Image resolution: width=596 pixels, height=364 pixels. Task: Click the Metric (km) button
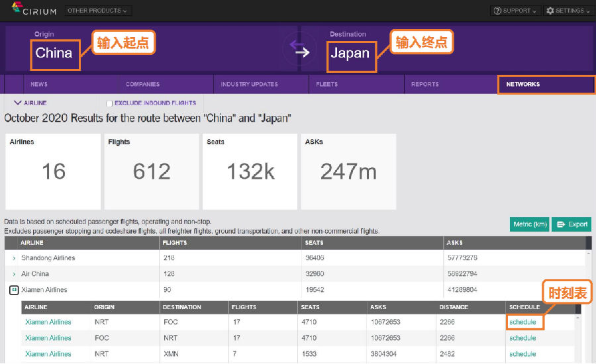(529, 224)
